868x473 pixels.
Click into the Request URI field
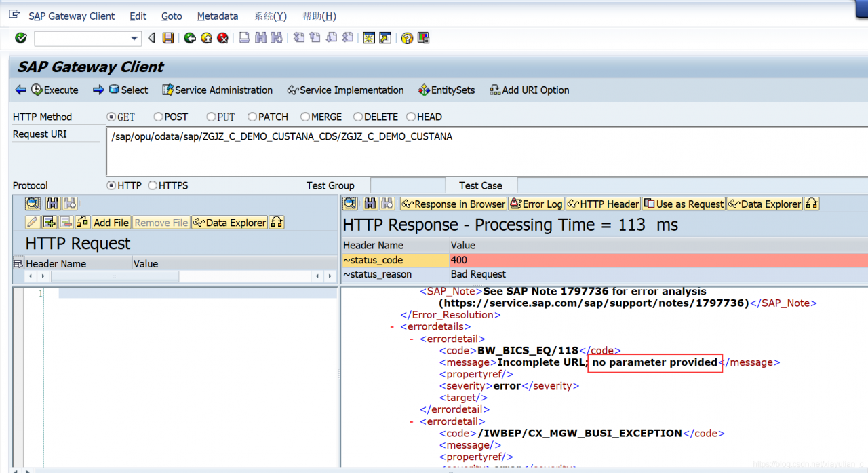(x=487, y=151)
